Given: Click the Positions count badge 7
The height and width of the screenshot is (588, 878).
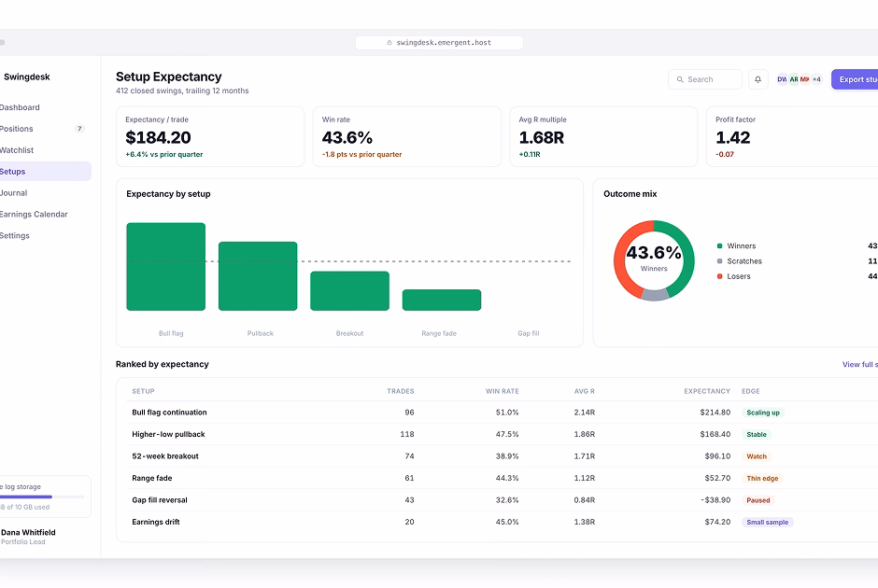Looking at the screenshot, I should pyautogui.click(x=79, y=129).
